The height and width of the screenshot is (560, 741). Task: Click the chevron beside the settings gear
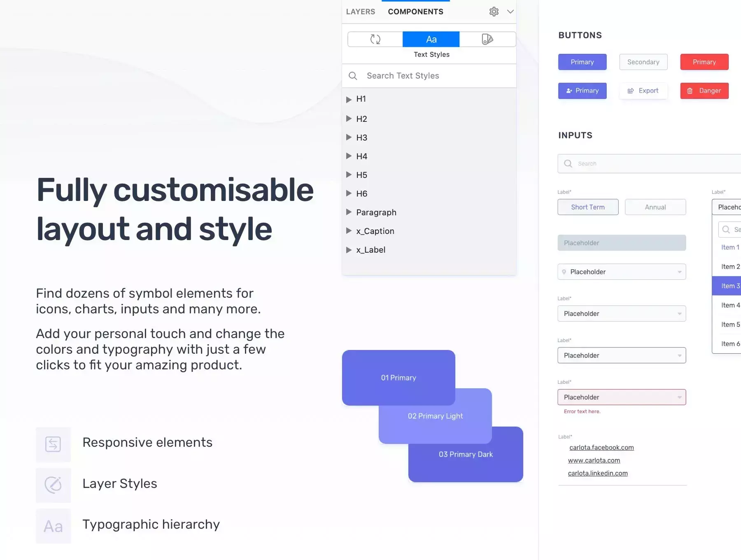click(x=510, y=12)
